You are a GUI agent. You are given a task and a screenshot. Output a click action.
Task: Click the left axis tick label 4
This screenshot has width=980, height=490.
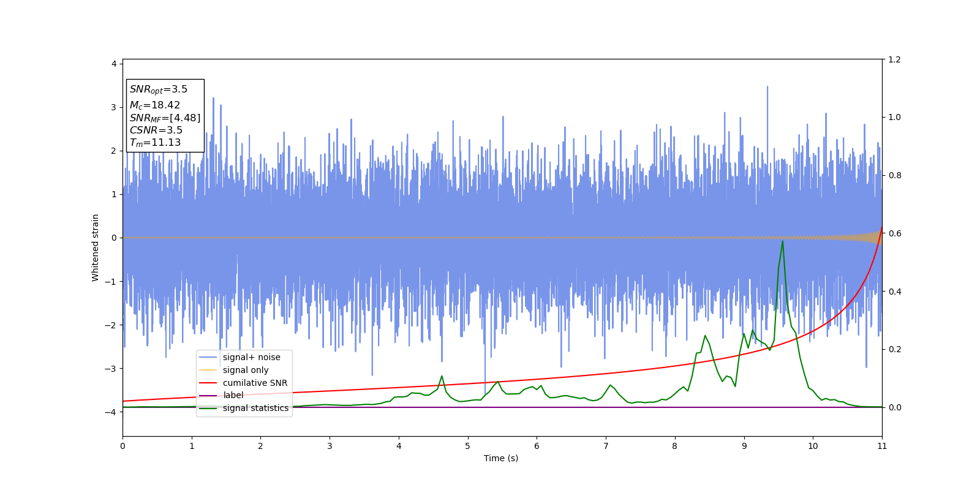(x=114, y=64)
